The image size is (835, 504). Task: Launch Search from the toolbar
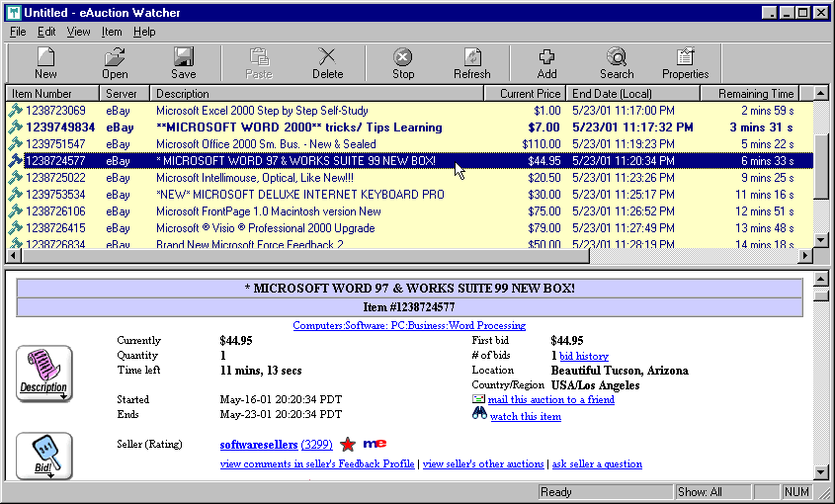pyautogui.click(x=617, y=63)
